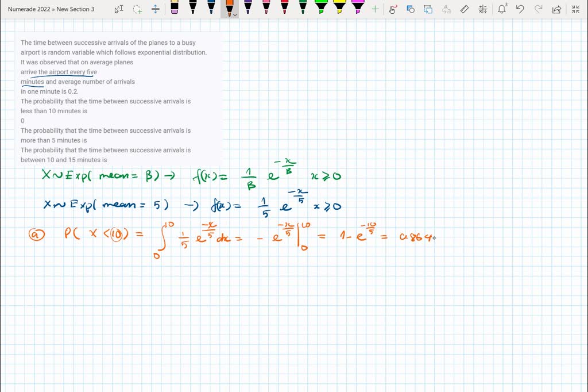Open the Math assistant tool
Viewport: 588px width, 392px height.
483,9
